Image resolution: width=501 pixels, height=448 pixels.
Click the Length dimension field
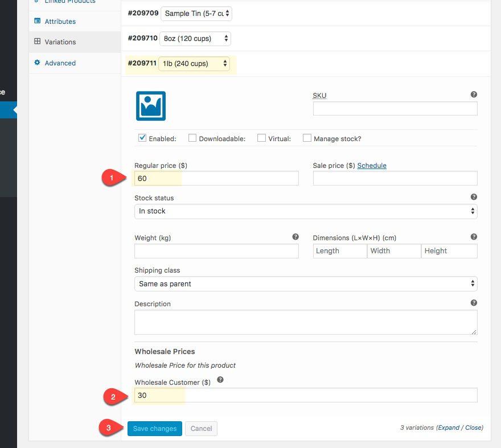(x=340, y=251)
